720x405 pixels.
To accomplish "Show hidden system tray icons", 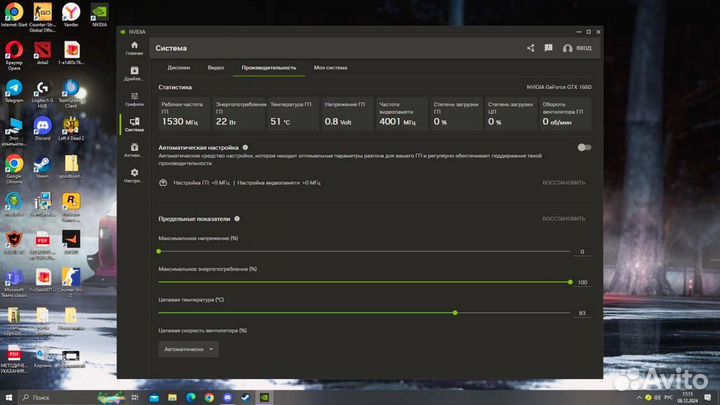I will click(x=639, y=397).
